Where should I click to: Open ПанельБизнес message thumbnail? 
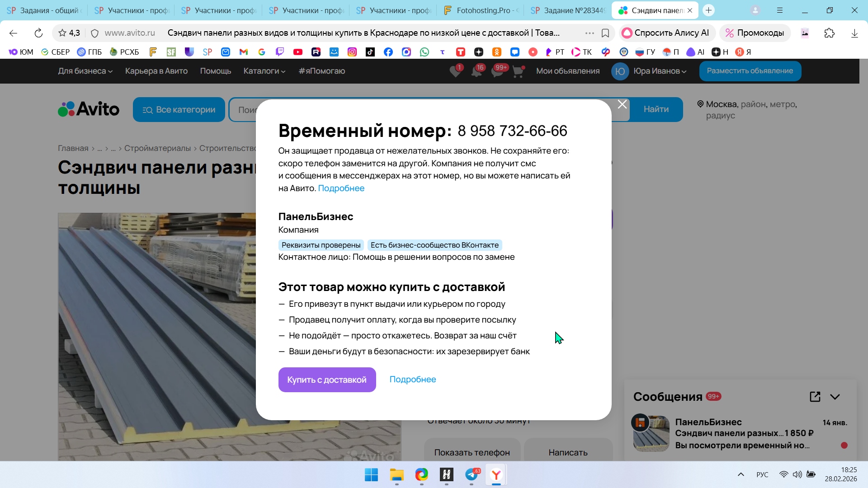click(651, 433)
